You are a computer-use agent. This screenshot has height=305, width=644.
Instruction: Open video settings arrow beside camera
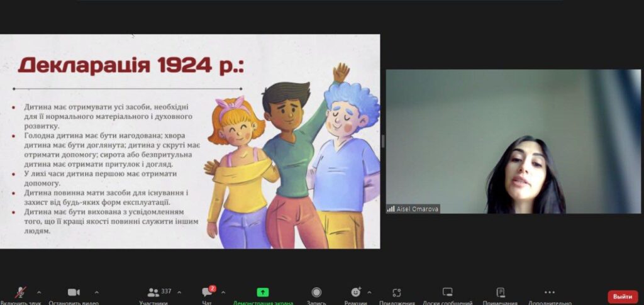(x=96, y=292)
